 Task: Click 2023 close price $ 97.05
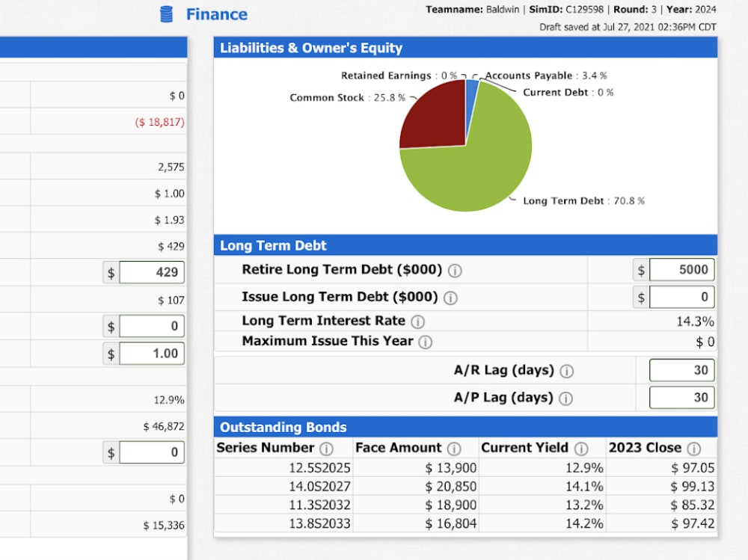pos(693,468)
